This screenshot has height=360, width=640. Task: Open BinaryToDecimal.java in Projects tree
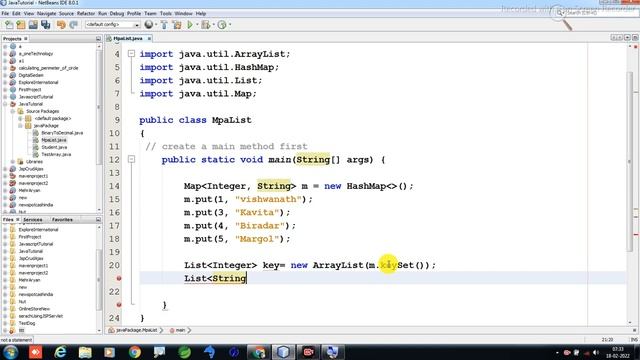pyautogui.click(x=62, y=133)
